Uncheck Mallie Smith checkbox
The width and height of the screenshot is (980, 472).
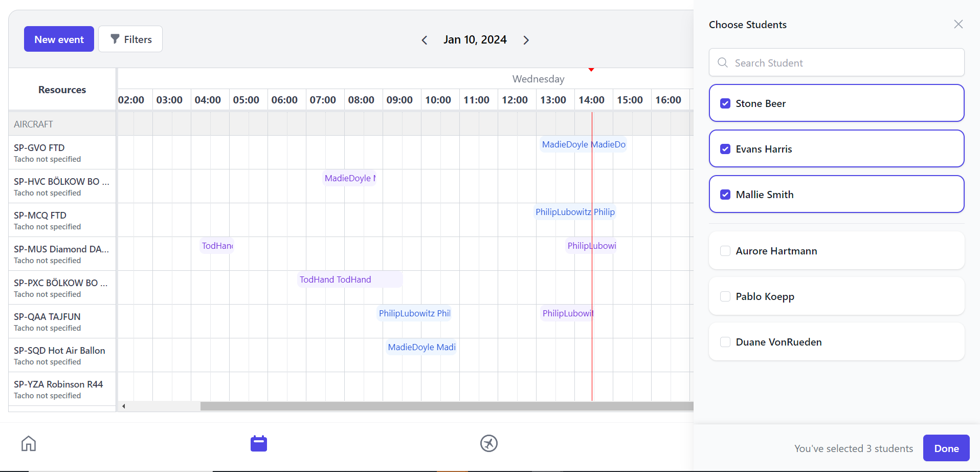click(725, 195)
